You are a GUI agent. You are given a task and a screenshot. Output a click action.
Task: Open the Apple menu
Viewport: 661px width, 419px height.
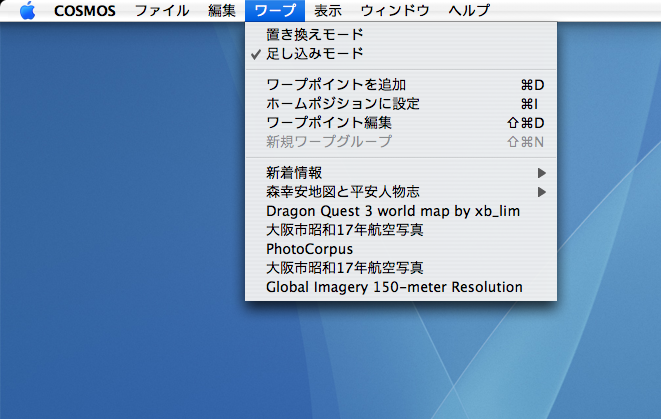click(x=28, y=11)
